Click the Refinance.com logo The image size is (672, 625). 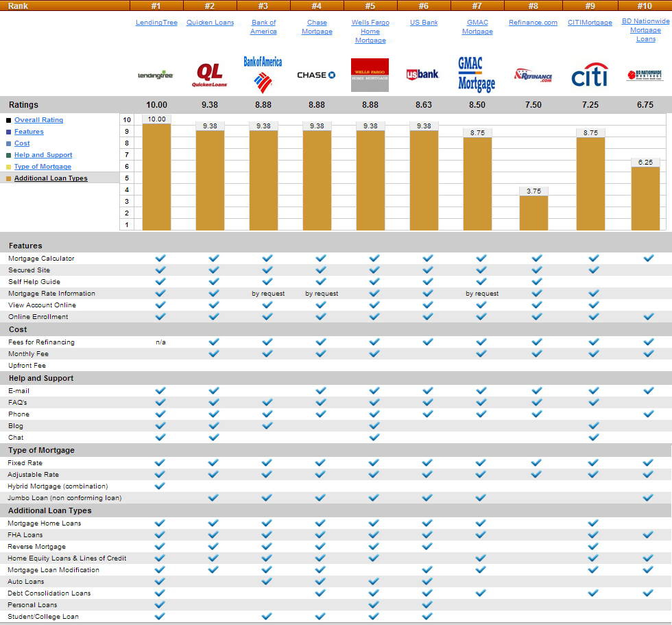coord(533,75)
